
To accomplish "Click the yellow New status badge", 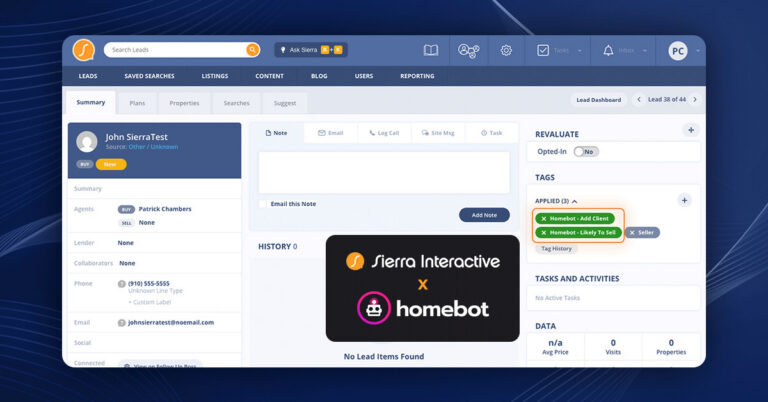I will tap(111, 165).
